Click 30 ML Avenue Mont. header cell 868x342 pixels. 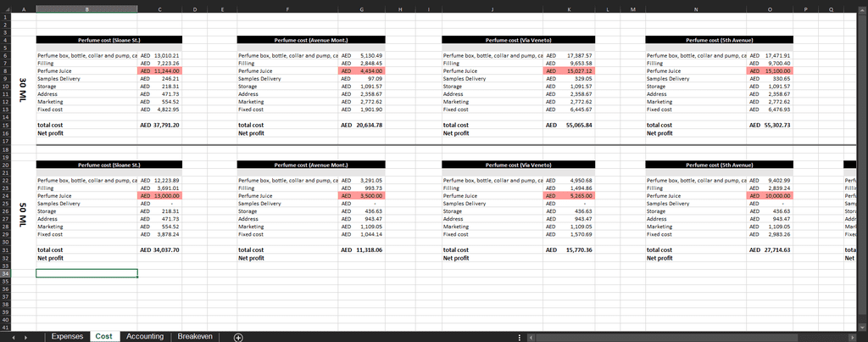pyautogui.click(x=311, y=40)
